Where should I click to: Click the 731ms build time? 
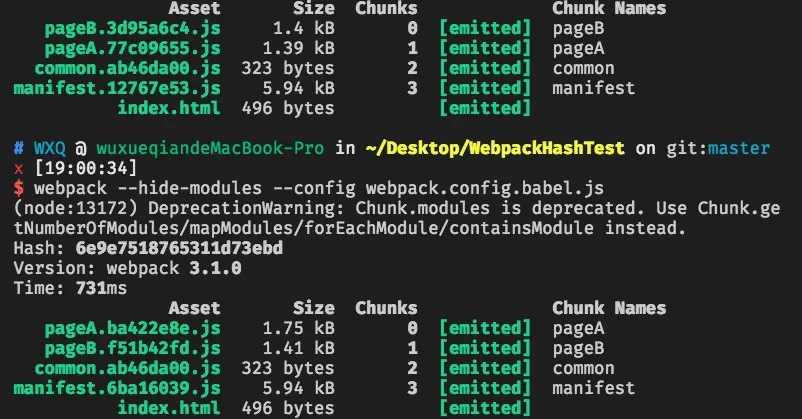pyautogui.click(x=101, y=288)
